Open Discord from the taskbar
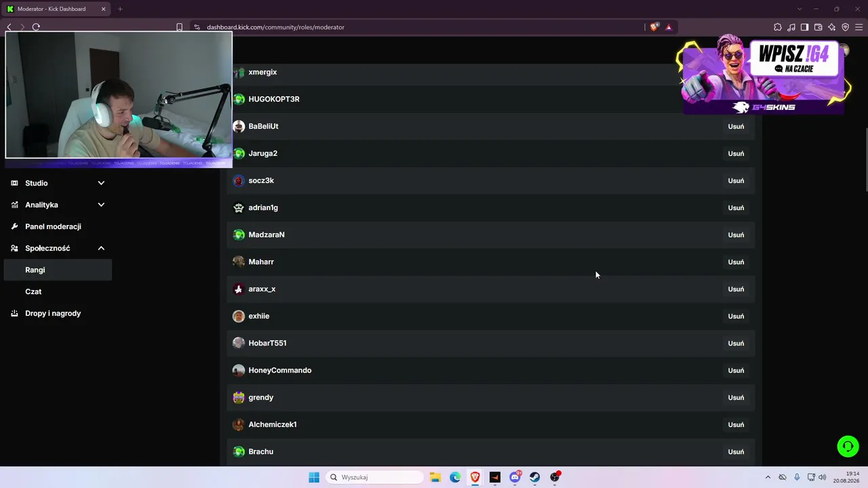The image size is (868, 488). (x=515, y=477)
